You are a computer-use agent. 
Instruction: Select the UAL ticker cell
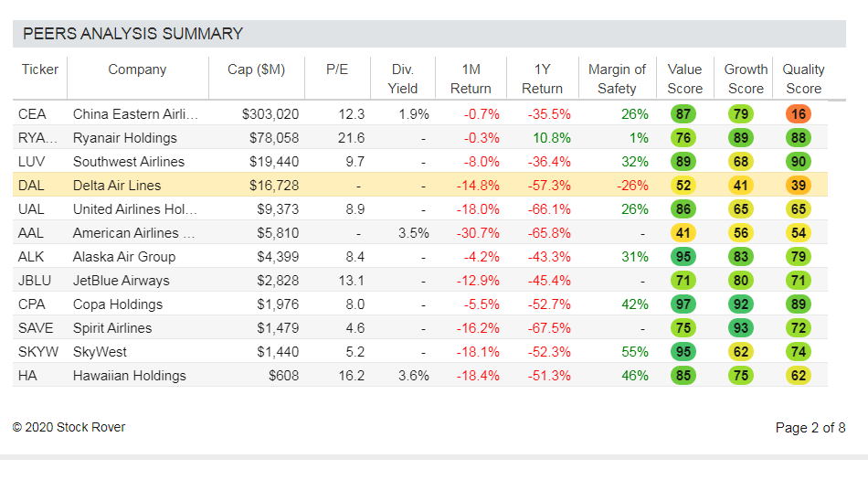pyautogui.click(x=31, y=209)
